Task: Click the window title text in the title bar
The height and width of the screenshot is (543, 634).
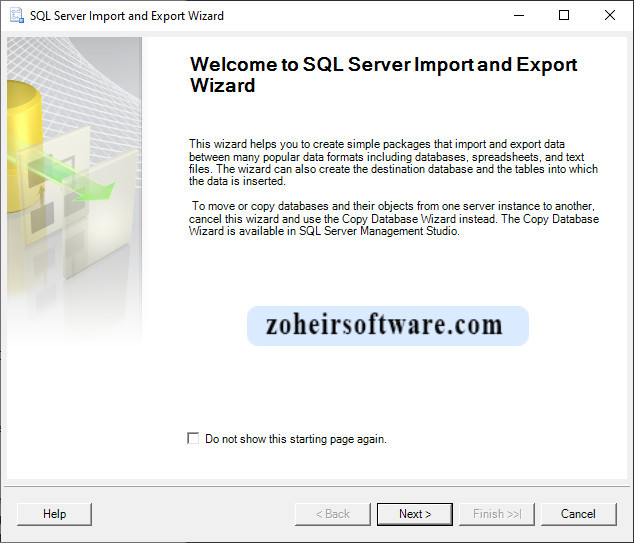Action: (x=127, y=16)
